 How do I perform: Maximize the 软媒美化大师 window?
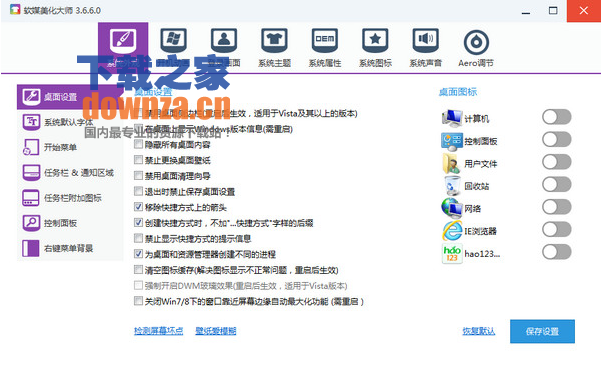coord(553,11)
